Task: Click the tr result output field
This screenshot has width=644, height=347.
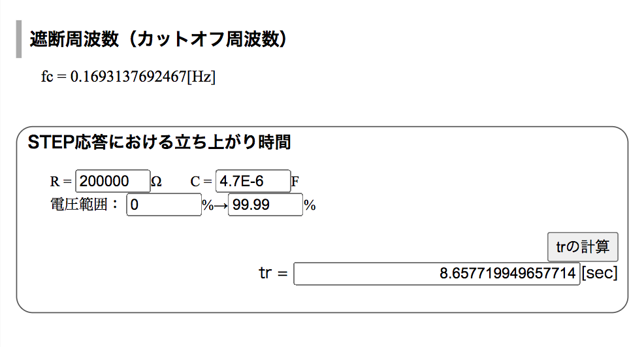Action: coord(436,273)
